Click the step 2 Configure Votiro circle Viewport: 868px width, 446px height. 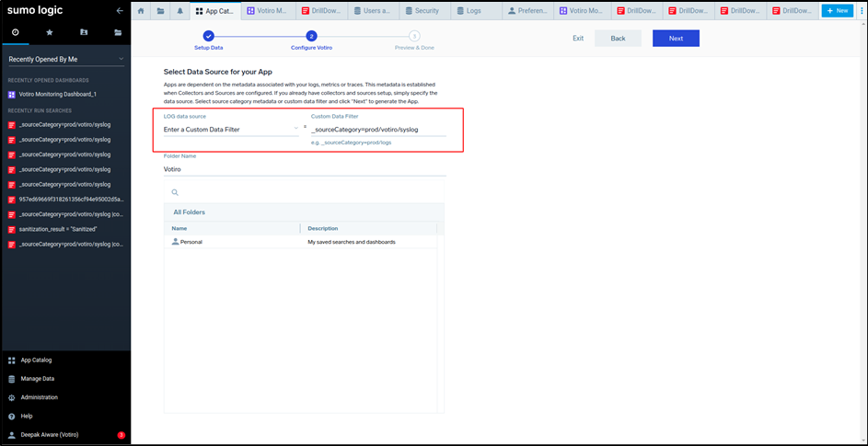(311, 37)
